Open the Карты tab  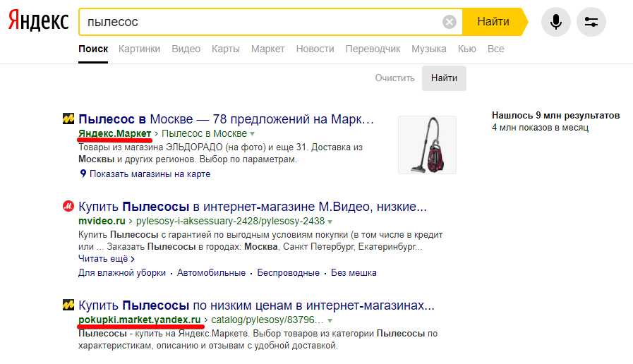coord(226,49)
